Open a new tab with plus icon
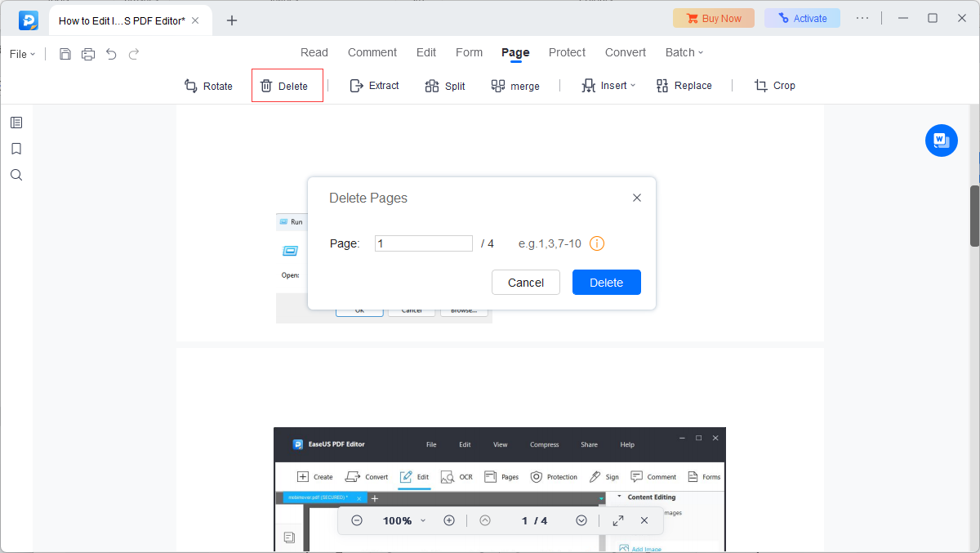 click(232, 20)
